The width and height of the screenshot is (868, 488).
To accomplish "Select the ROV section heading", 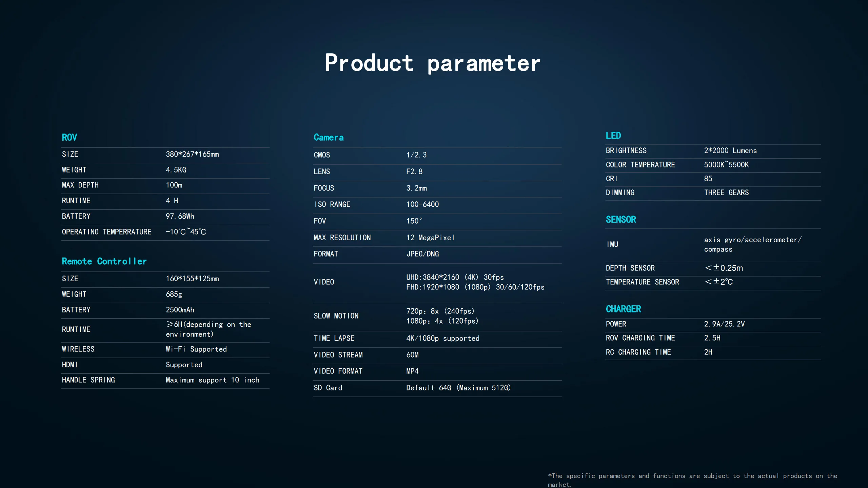I will tap(70, 137).
